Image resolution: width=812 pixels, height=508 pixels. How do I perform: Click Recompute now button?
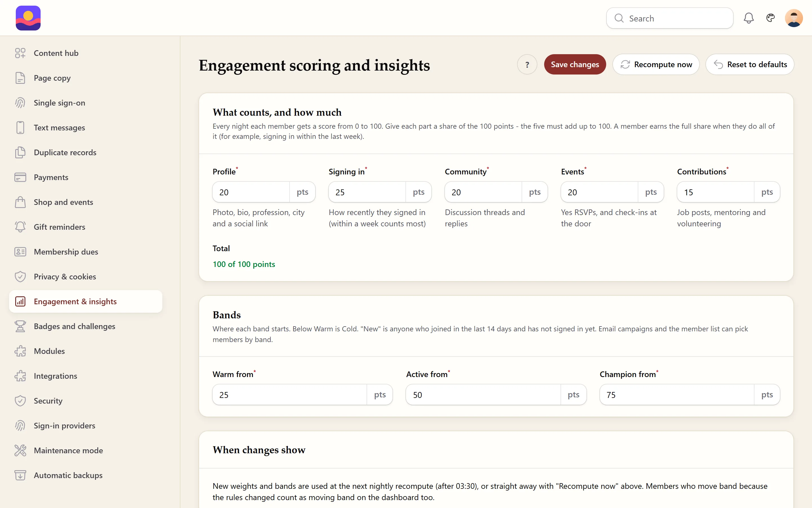[656, 65]
